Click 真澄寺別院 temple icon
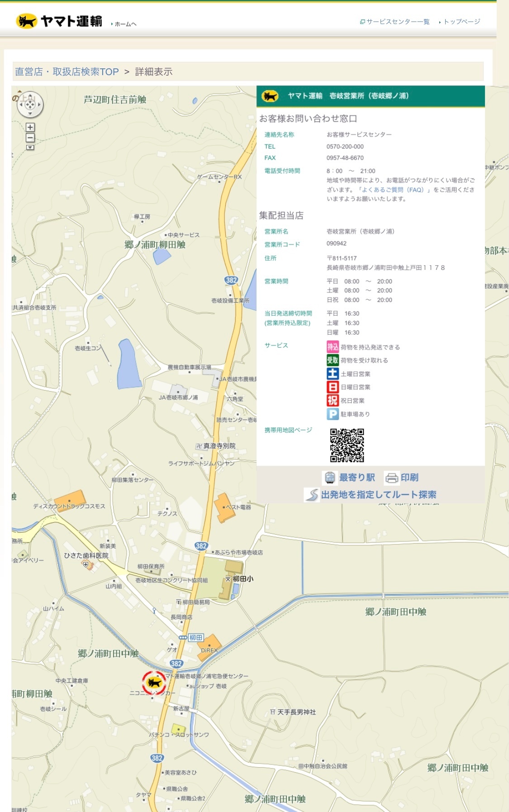The image size is (509, 812). click(x=199, y=446)
